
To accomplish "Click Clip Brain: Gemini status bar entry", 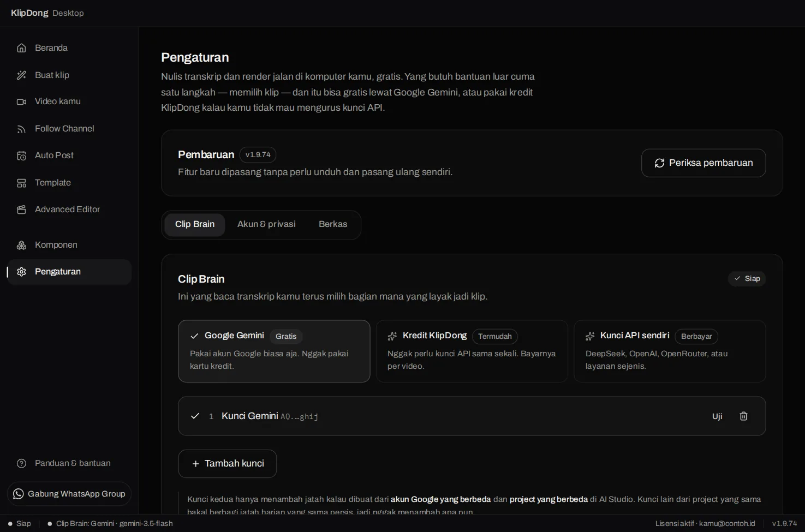I will tap(110, 524).
